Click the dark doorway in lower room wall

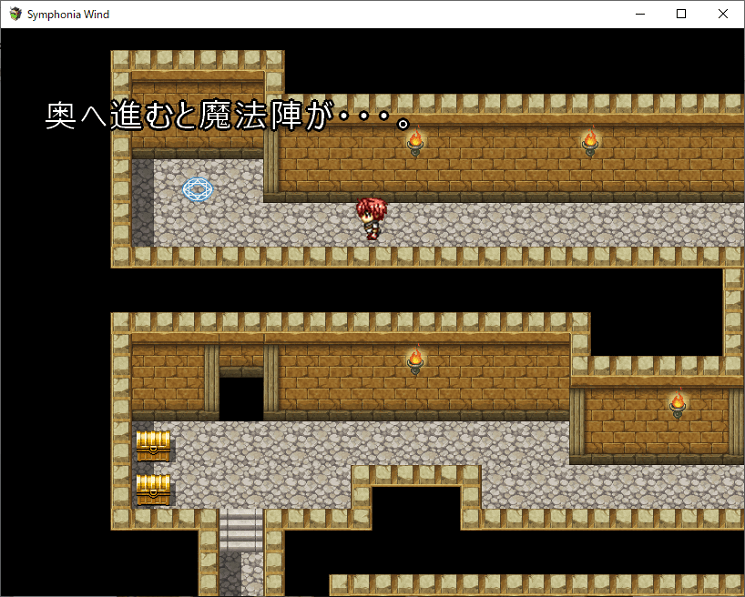(241, 398)
